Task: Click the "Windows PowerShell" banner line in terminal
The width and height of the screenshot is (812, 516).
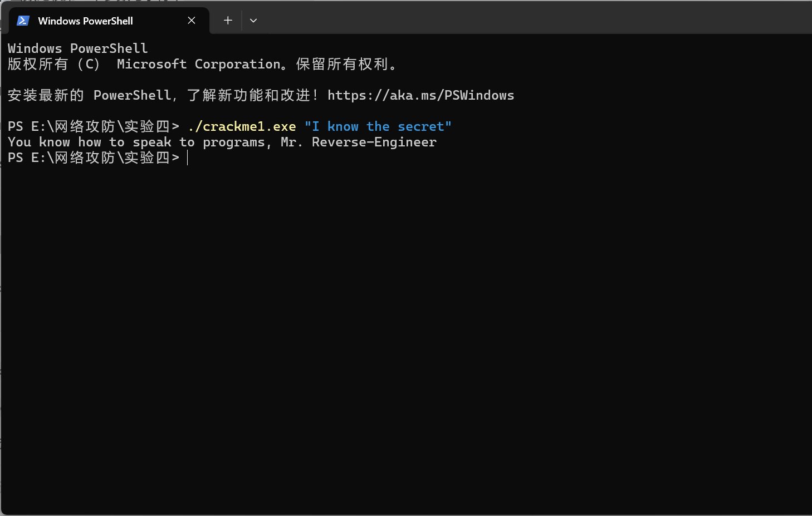Action: 78,48
